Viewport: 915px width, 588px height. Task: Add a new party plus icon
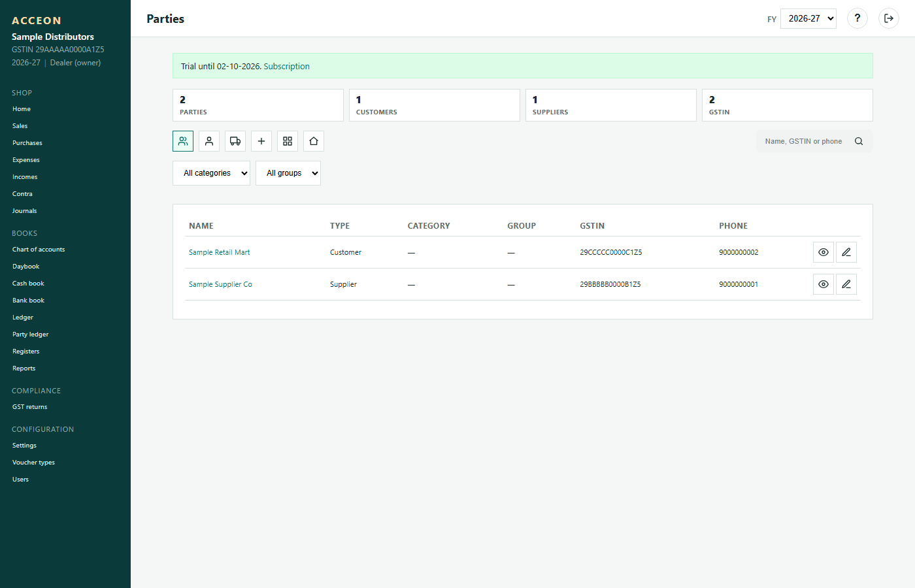pyautogui.click(x=261, y=141)
